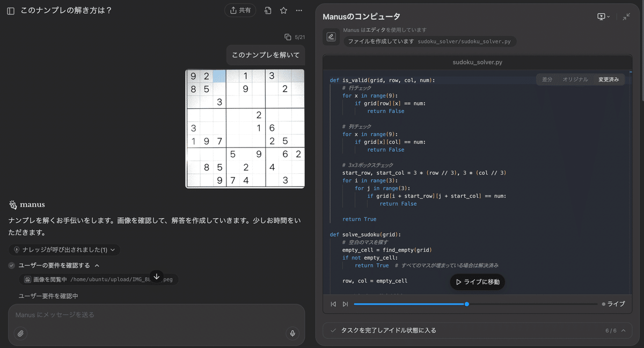Click the microphone icon for voice input
Screen dimensions: 644x348
(292, 334)
